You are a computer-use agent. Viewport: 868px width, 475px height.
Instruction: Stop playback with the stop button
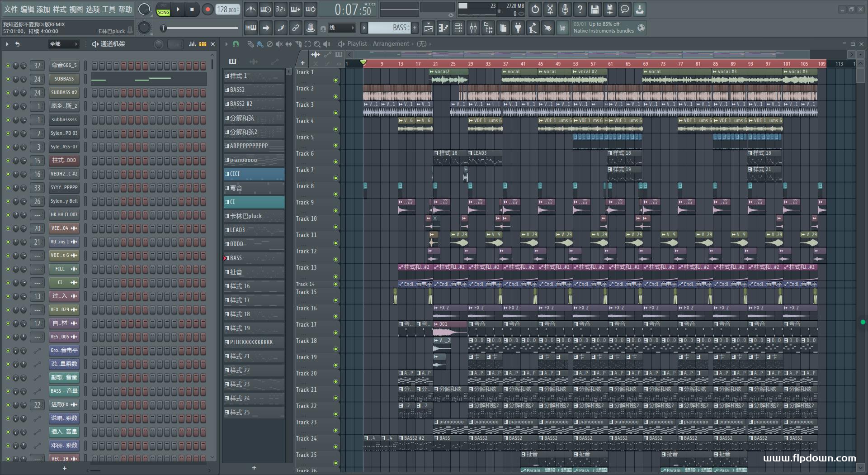click(x=192, y=9)
